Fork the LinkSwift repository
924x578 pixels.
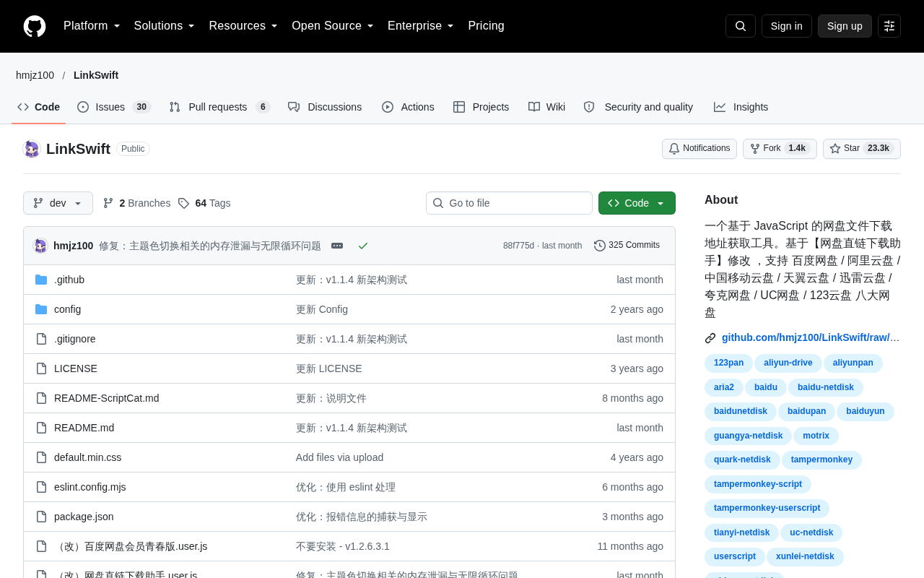(x=780, y=149)
